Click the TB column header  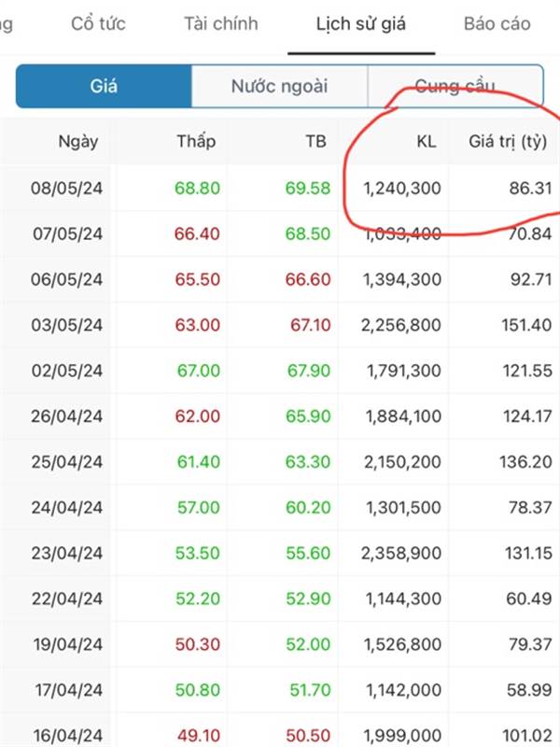315,142
